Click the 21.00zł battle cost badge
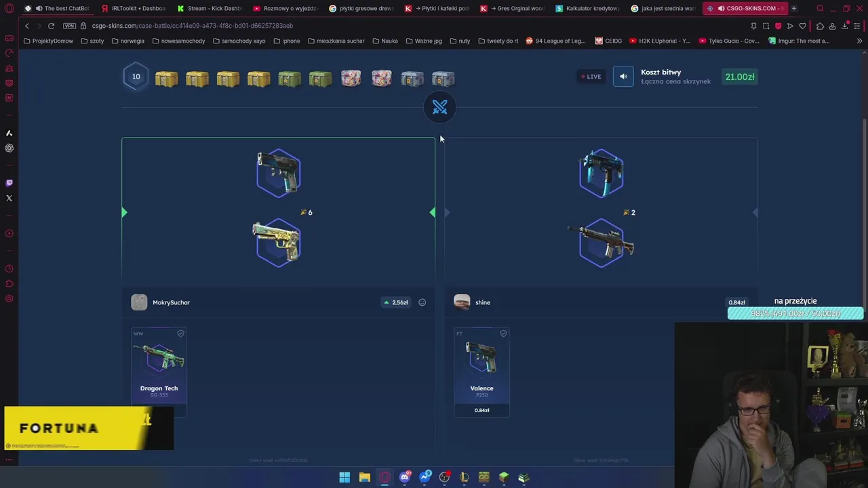The height and width of the screenshot is (488, 868). click(x=739, y=77)
